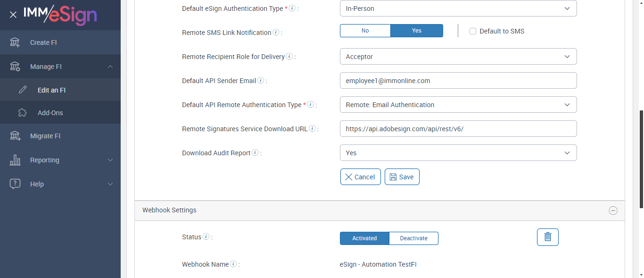Collapse the Webhook Settings section
644x278 pixels.
pyautogui.click(x=613, y=211)
